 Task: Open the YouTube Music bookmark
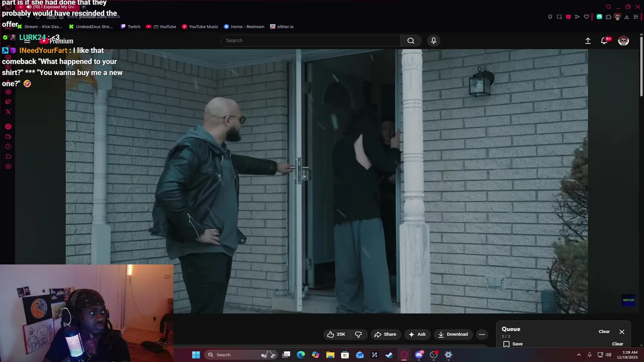tap(200, 27)
